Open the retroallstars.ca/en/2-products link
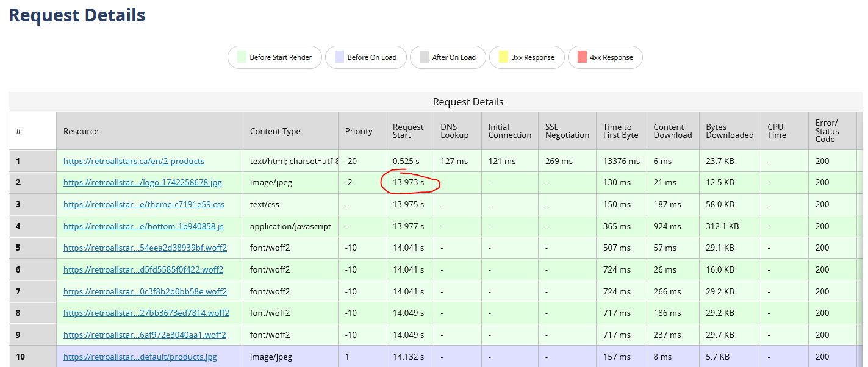This screenshot has height=367, width=868. (x=134, y=161)
